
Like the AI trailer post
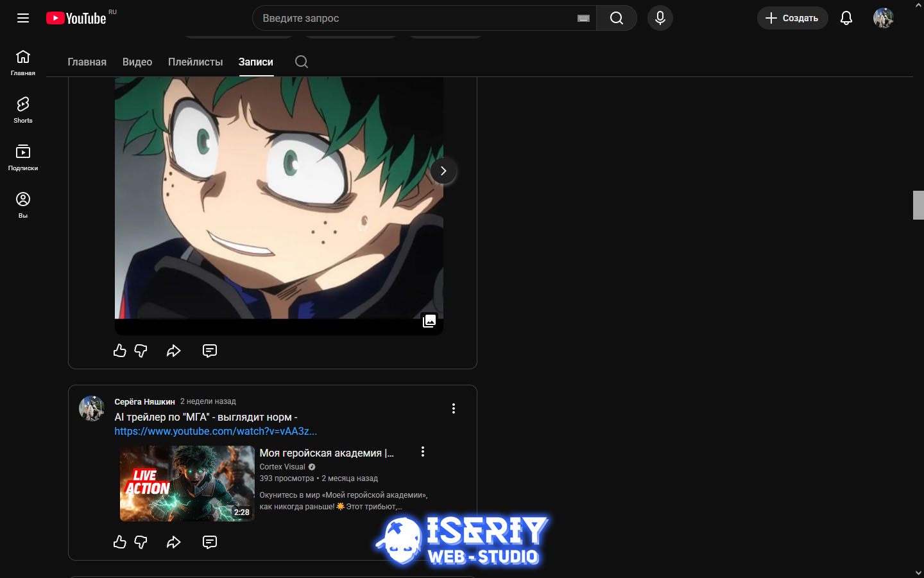tap(120, 542)
